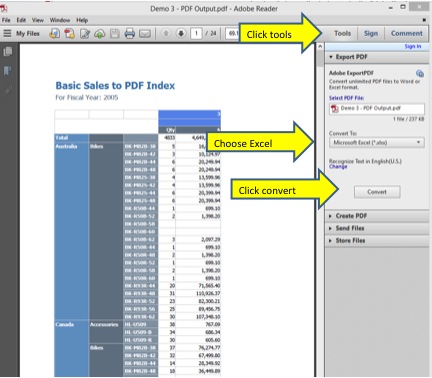Viewport: 432px width, 378px height.
Task: Expand the Send Files section
Action: click(x=377, y=228)
